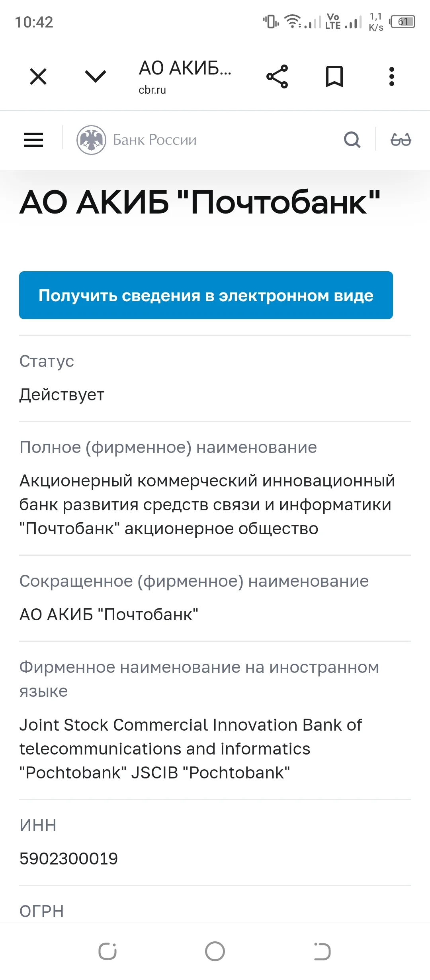The height and width of the screenshot is (980, 430).
Task: Select the INN number 5902300019
Action: click(x=68, y=858)
